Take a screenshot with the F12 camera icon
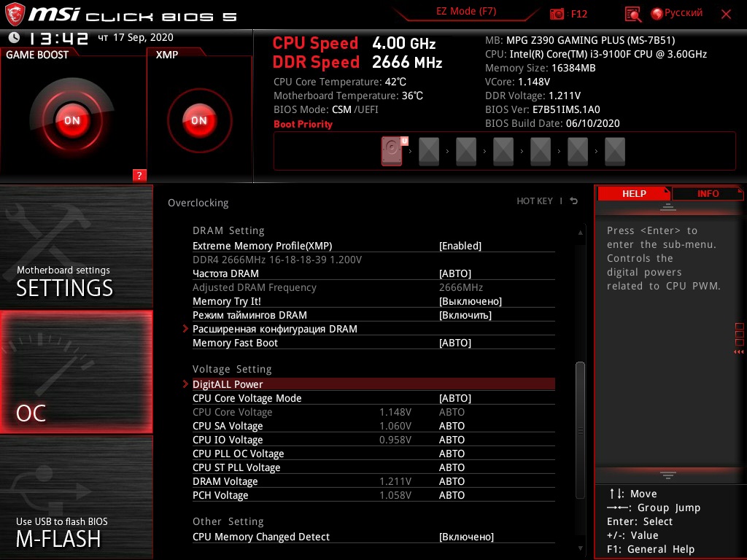747x560 pixels. point(557,15)
